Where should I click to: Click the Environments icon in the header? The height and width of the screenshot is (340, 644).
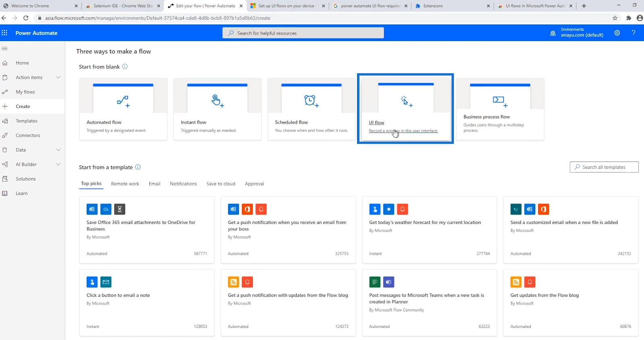[553, 33]
